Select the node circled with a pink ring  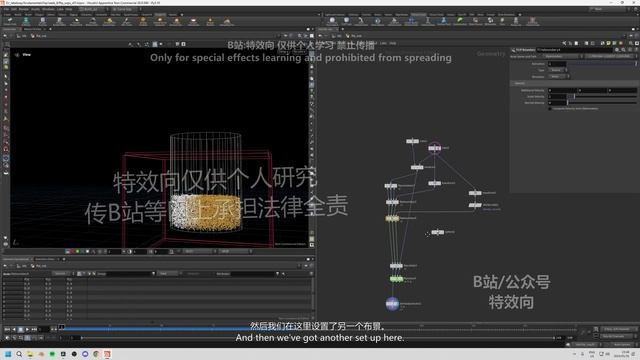tap(434, 148)
